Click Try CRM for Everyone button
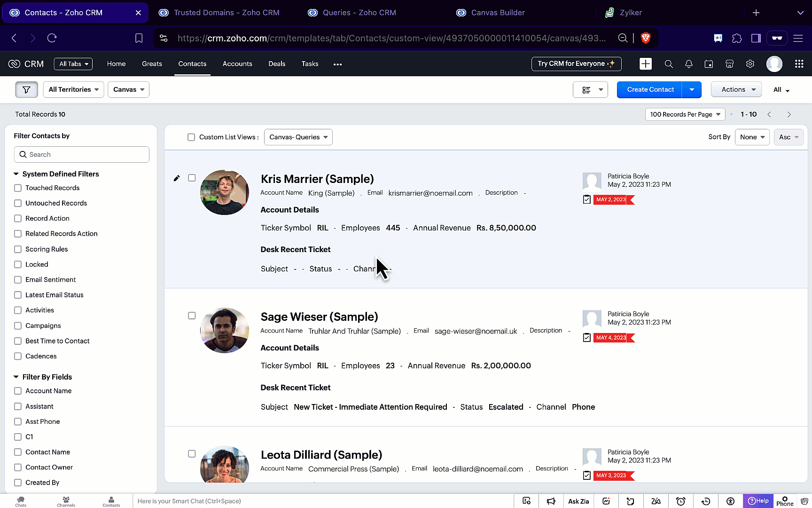 coord(576,64)
